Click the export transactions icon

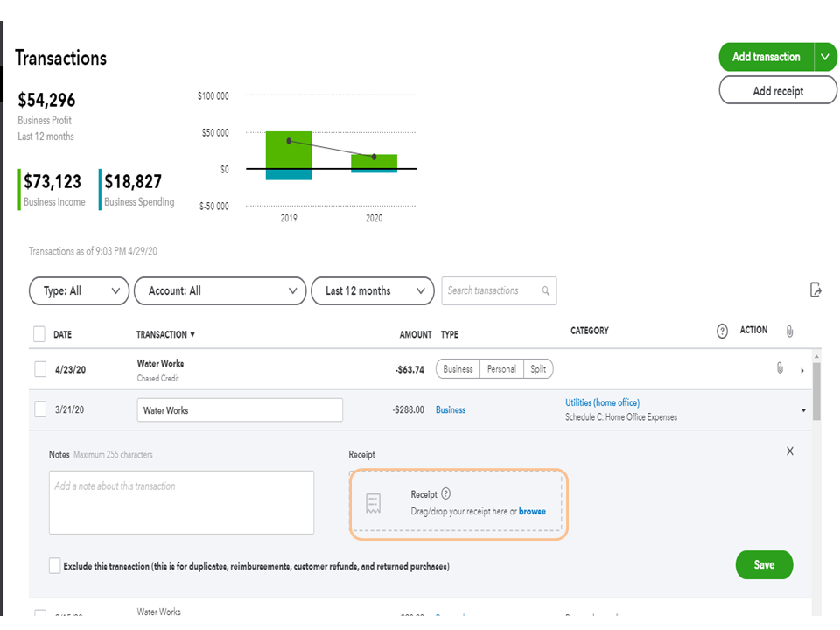(x=815, y=290)
